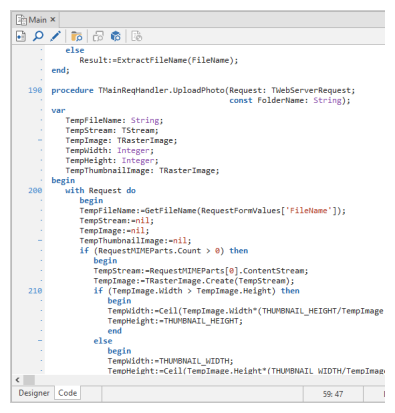This screenshot has width=395, height=413.
Task: Click the unit icon on the Main tab
Action: pos(21,20)
